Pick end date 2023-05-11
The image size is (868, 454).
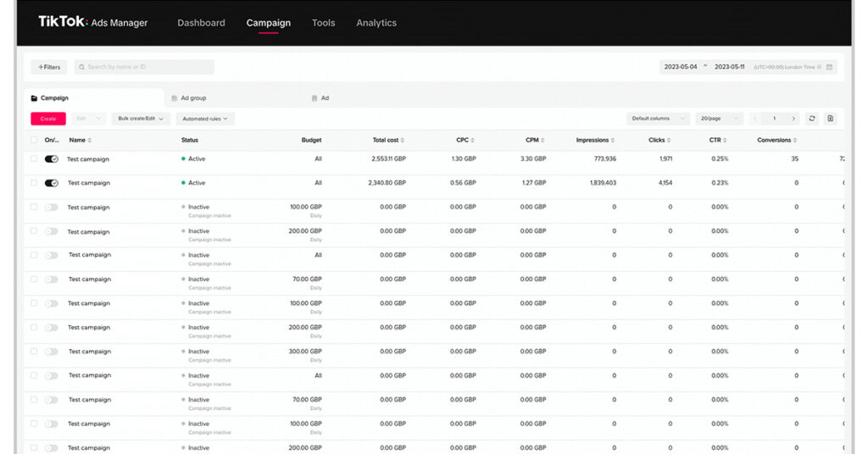730,67
